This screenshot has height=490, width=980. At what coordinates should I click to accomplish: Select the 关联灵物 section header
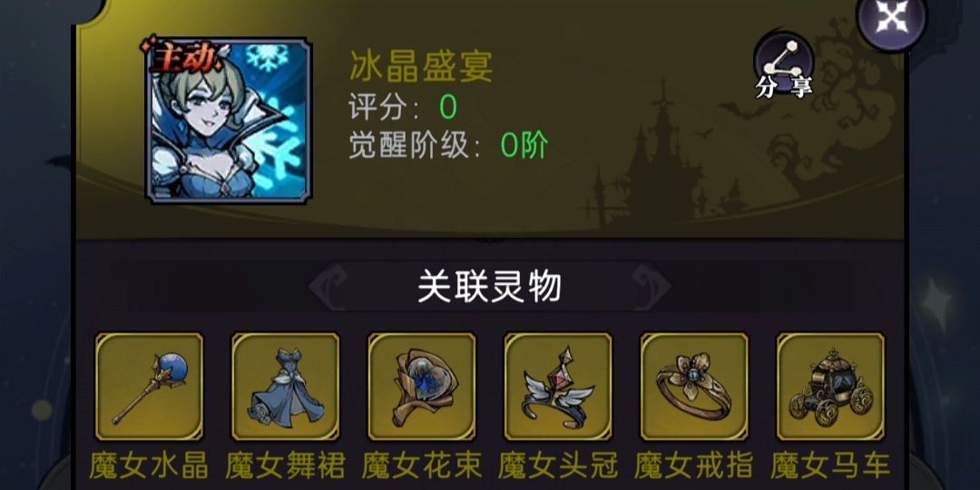(489, 287)
